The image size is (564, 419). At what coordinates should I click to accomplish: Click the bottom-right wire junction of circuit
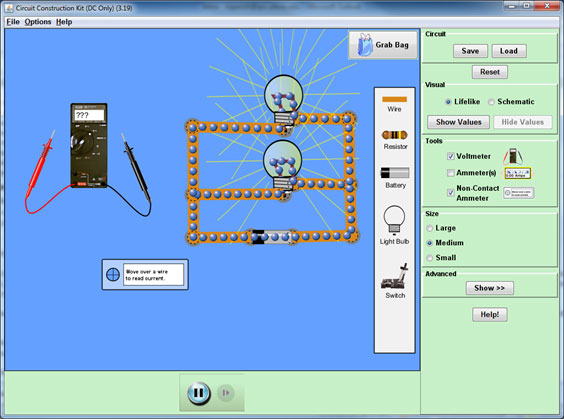pyautogui.click(x=352, y=236)
